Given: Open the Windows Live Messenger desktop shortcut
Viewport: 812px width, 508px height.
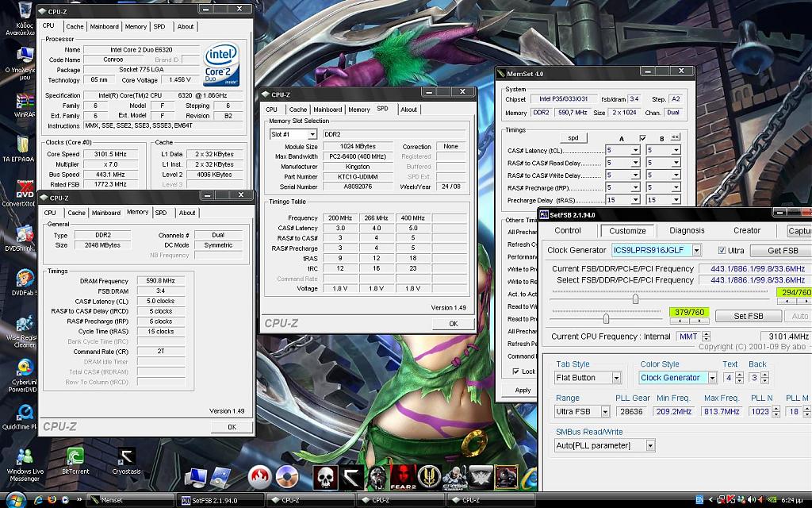Looking at the screenshot, I should coord(25,465).
